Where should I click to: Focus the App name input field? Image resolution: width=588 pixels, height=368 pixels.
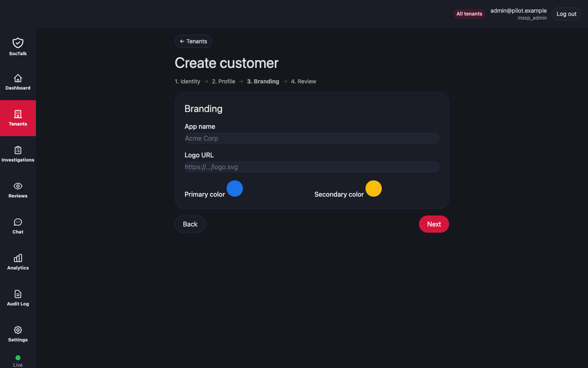[312, 138]
